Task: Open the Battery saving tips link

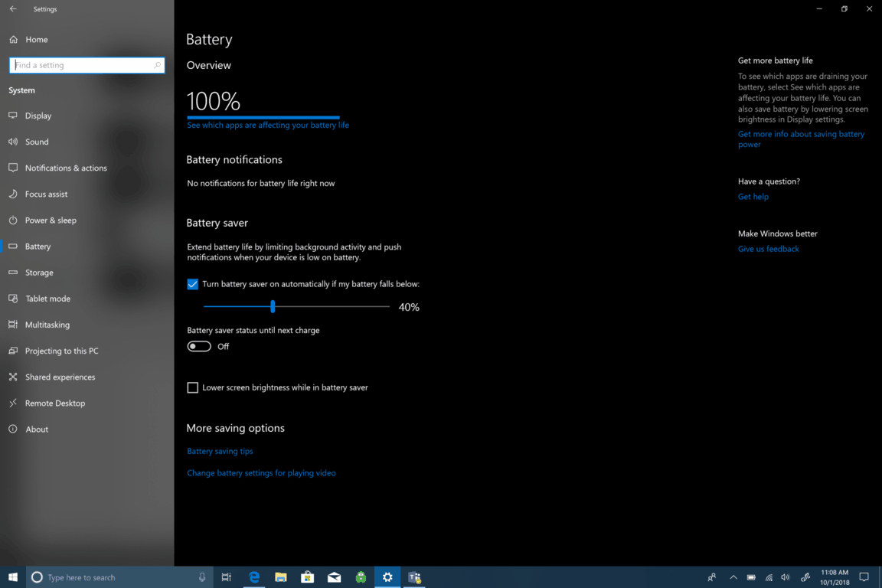Action: click(220, 451)
